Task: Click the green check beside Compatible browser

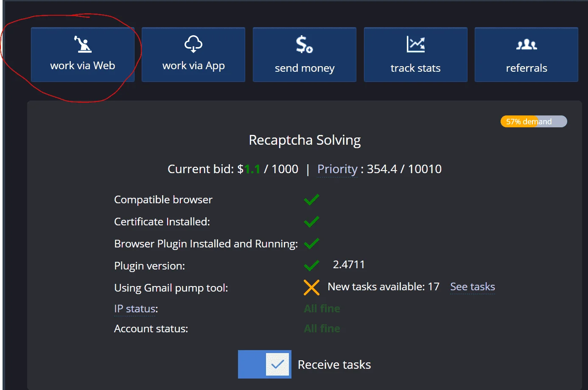Action: point(311,200)
